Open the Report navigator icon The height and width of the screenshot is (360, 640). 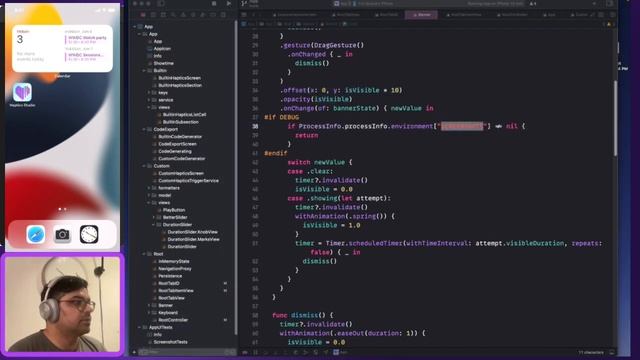tap(223, 15)
